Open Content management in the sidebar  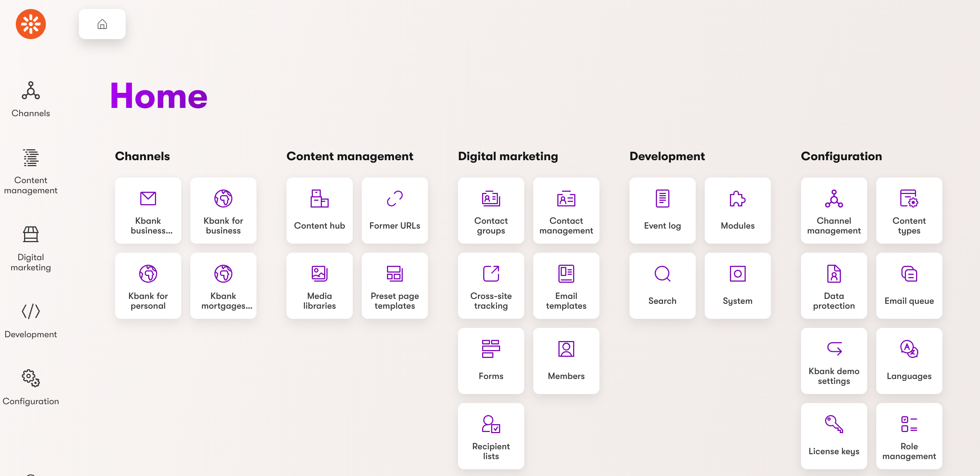click(x=31, y=171)
